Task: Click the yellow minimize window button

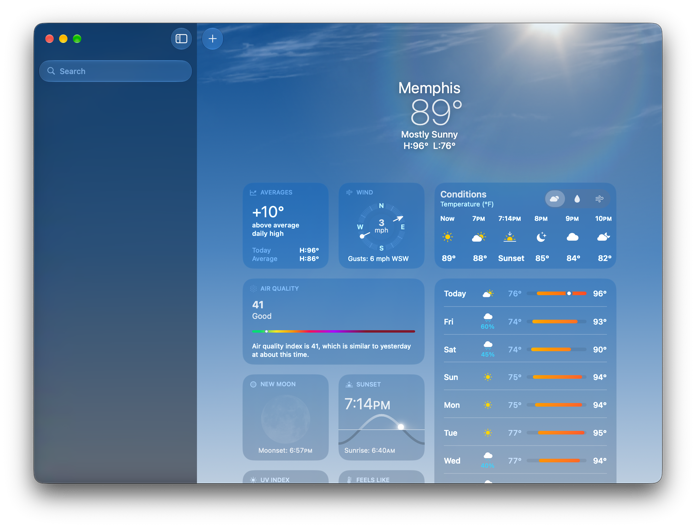Action: click(63, 39)
